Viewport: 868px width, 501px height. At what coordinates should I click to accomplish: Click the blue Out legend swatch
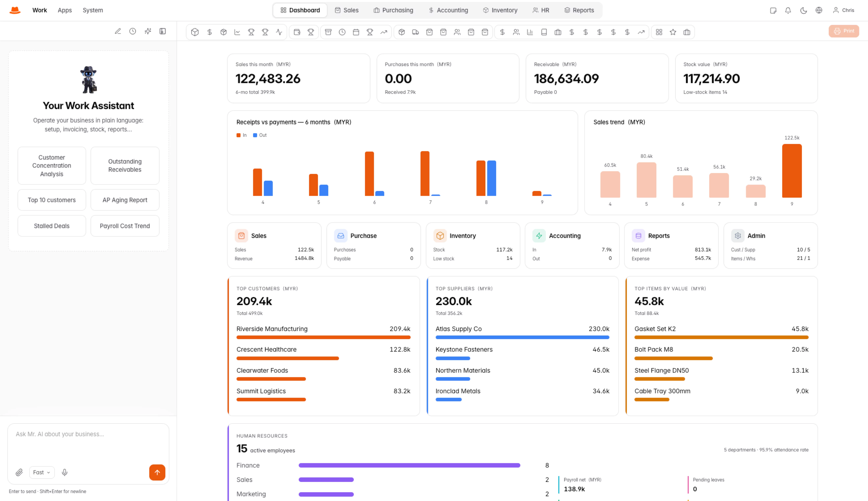click(x=255, y=135)
